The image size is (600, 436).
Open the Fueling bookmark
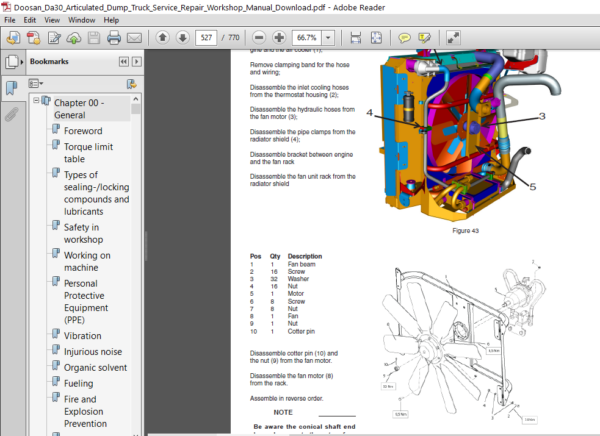click(x=78, y=384)
